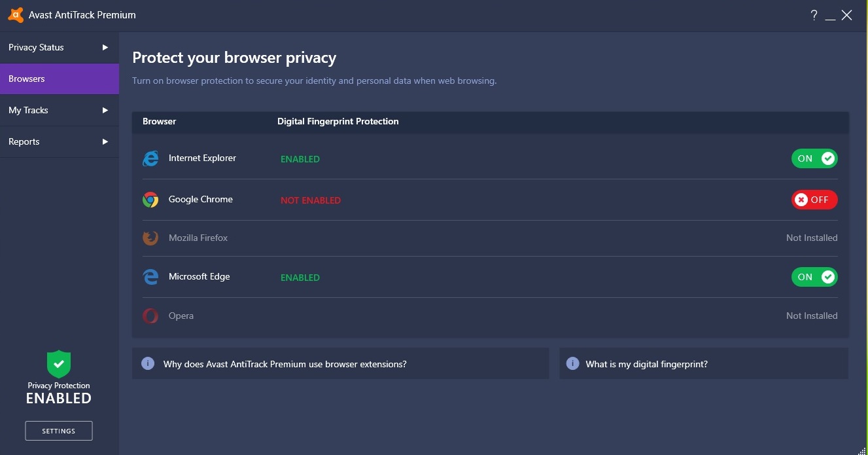This screenshot has width=868, height=455.
Task: Open the Reports sidebar section
Action: (x=24, y=141)
